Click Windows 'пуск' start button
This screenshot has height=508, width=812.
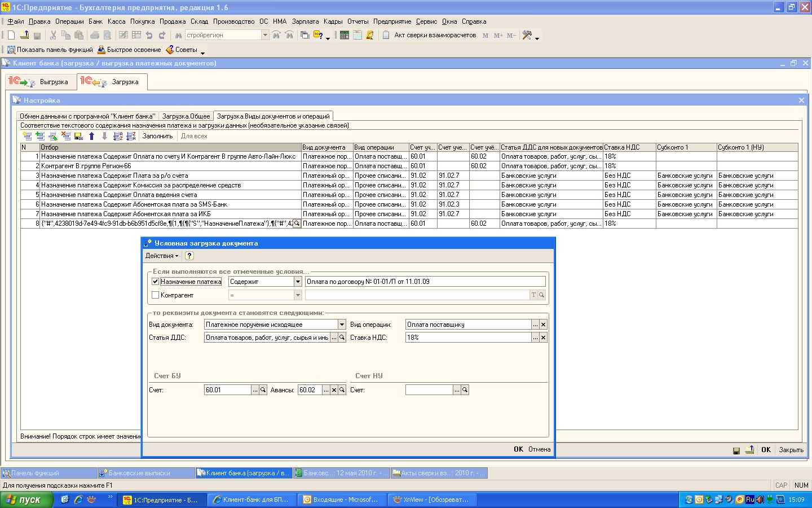27,500
